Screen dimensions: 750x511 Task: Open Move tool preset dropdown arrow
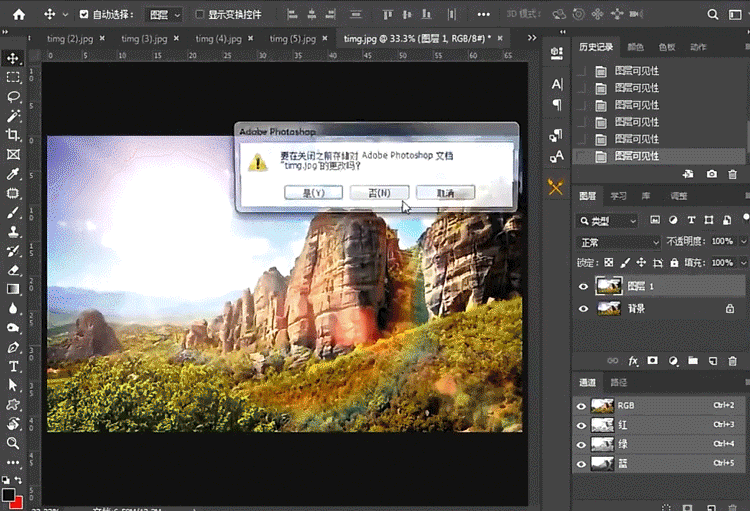pos(66,15)
